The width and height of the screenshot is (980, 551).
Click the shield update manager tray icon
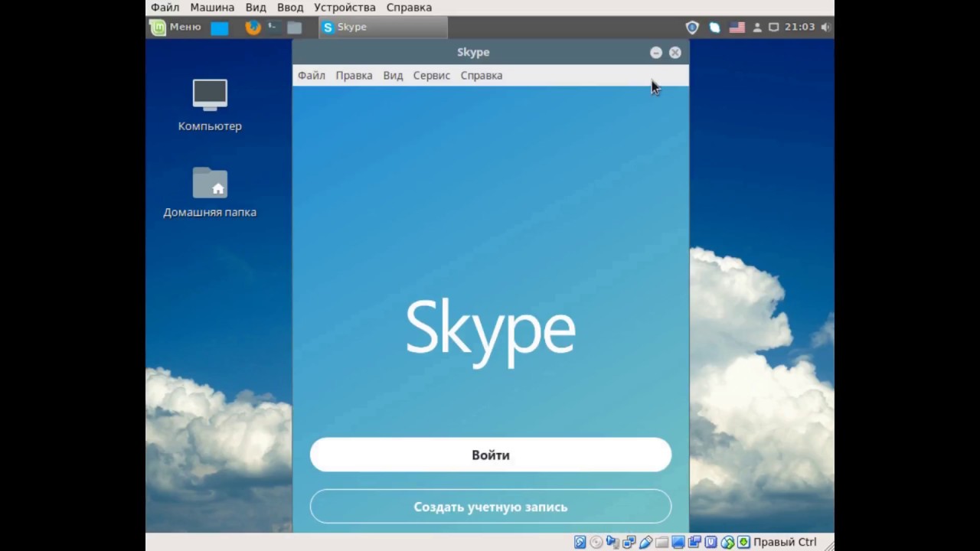click(x=692, y=27)
